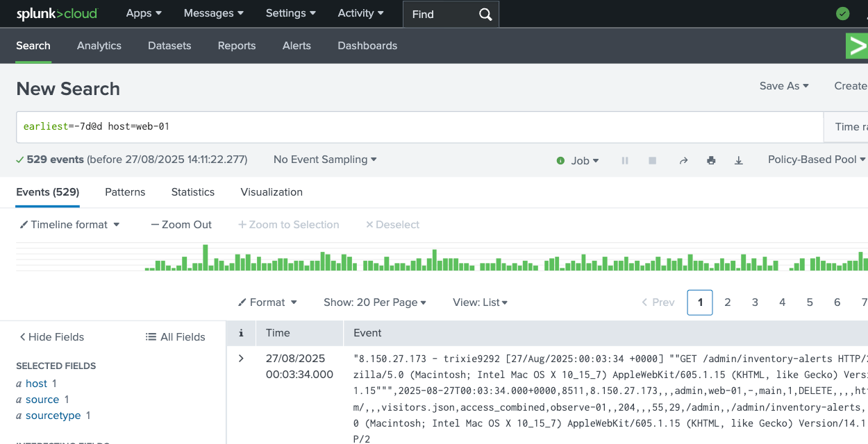Export results with the download icon
The width and height of the screenshot is (868, 444).
[739, 160]
